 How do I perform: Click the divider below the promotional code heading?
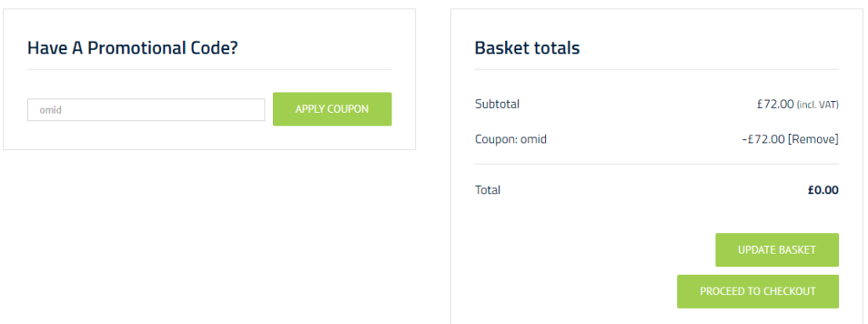pyautogui.click(x=209, y=70)
